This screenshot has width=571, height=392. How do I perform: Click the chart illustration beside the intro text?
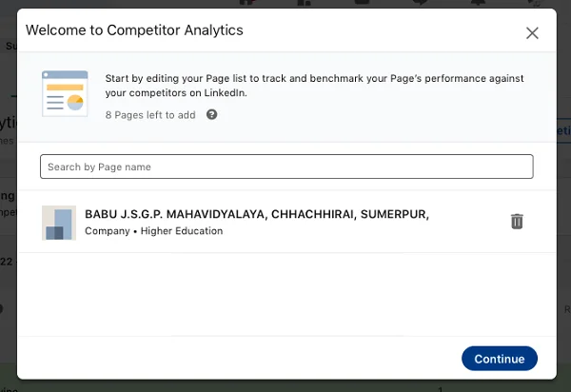point(65,94)
